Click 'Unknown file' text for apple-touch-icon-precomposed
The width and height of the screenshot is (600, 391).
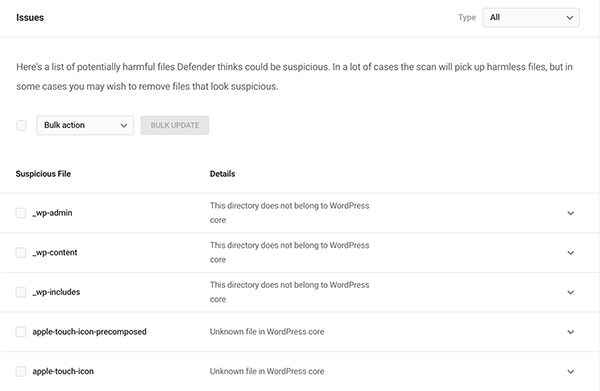pos(267,332)
